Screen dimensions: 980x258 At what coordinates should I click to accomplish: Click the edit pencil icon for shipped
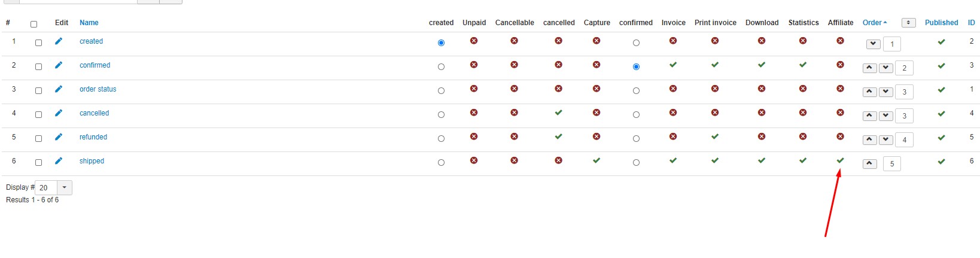point(59,161)
